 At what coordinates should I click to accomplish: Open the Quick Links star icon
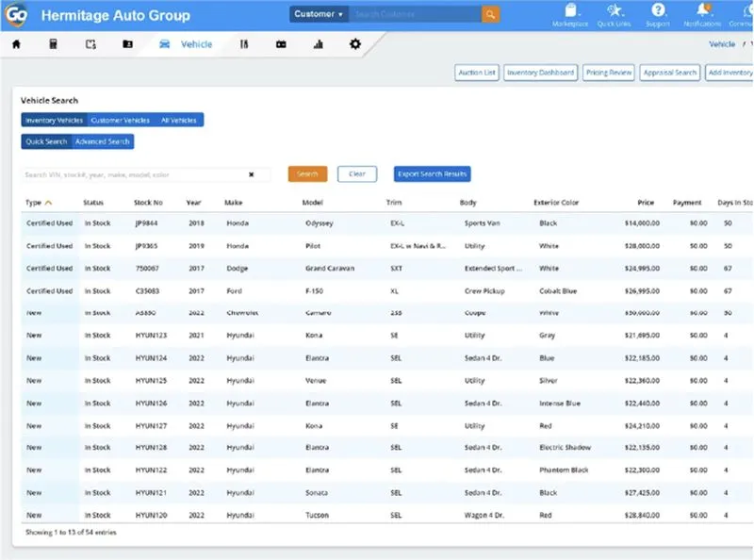tap(615, 10)
